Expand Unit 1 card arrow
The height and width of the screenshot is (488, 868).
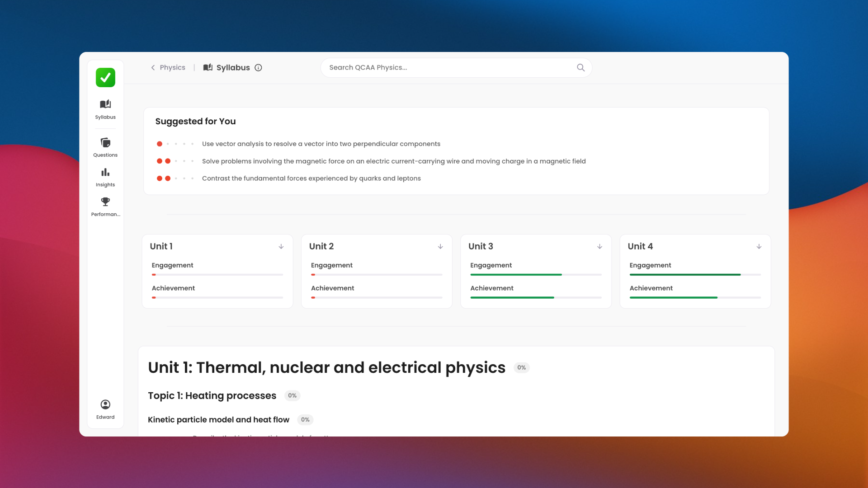(281, 247)
